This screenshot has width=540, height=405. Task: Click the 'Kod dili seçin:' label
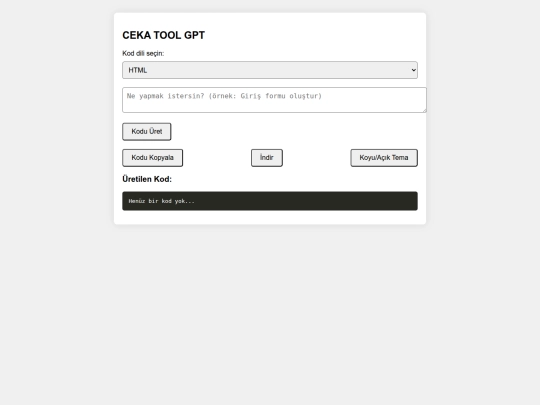(x=143, y=53)
